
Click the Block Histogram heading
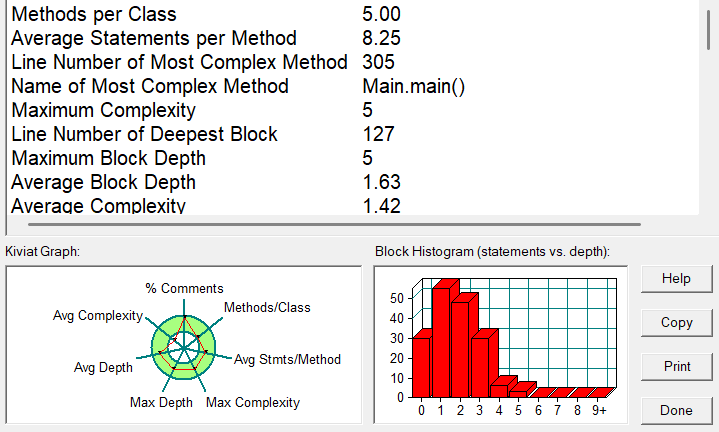point(492,251)
